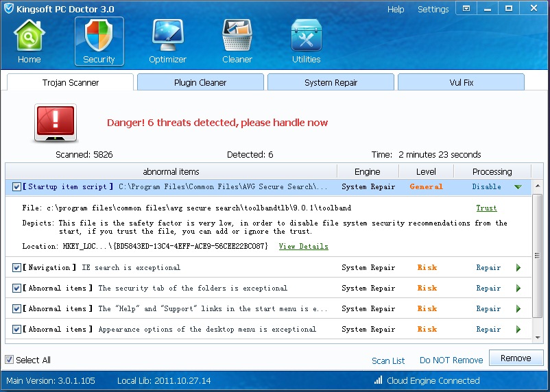Click the Engine column header
The image size is (550, 392).
click(x=368, y=171)
